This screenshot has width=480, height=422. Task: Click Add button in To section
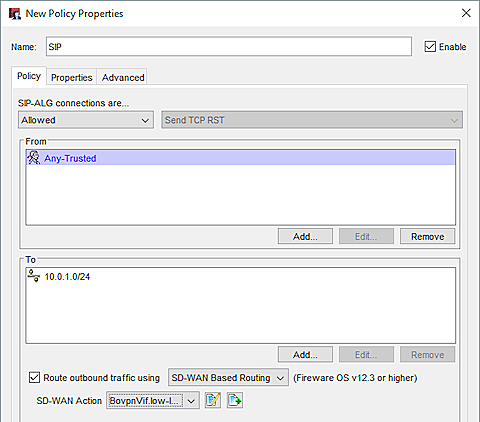coord(305,355)
